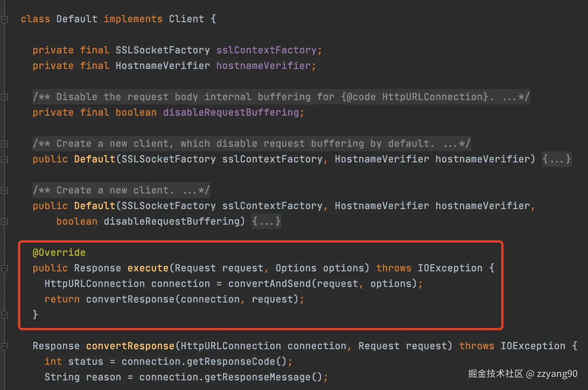Unfold the two-argument Default constructor via gutter
This screenshot has width=588, height=390.
pos(4,159)
